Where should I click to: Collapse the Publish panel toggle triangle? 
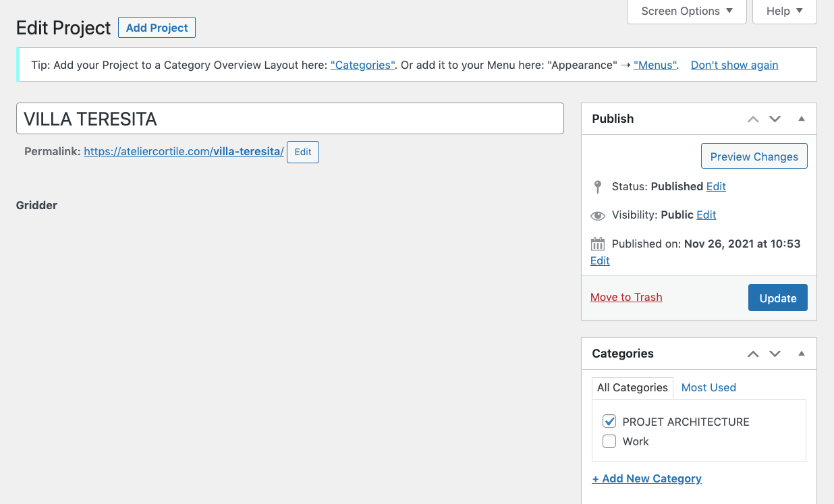pos(802,119)
